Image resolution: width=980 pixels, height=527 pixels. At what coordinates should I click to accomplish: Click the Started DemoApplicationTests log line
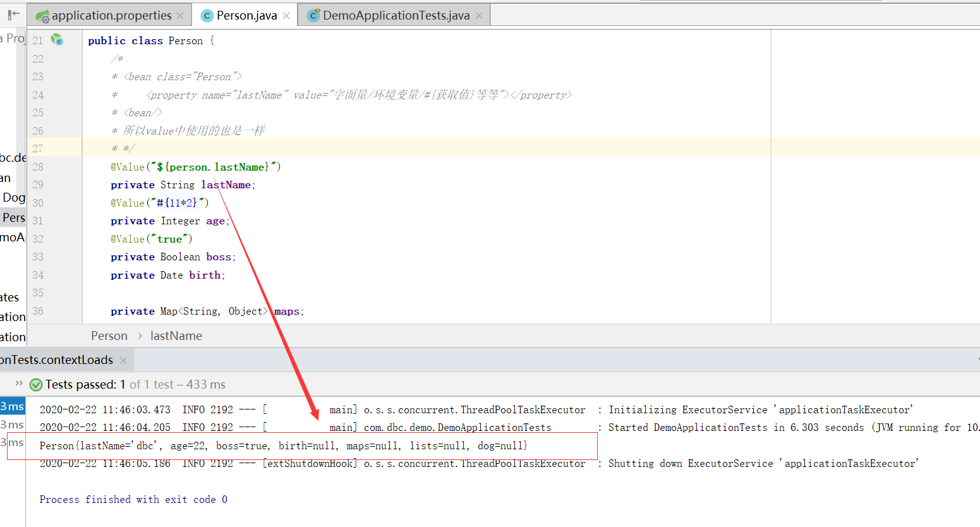pos(509,428)
